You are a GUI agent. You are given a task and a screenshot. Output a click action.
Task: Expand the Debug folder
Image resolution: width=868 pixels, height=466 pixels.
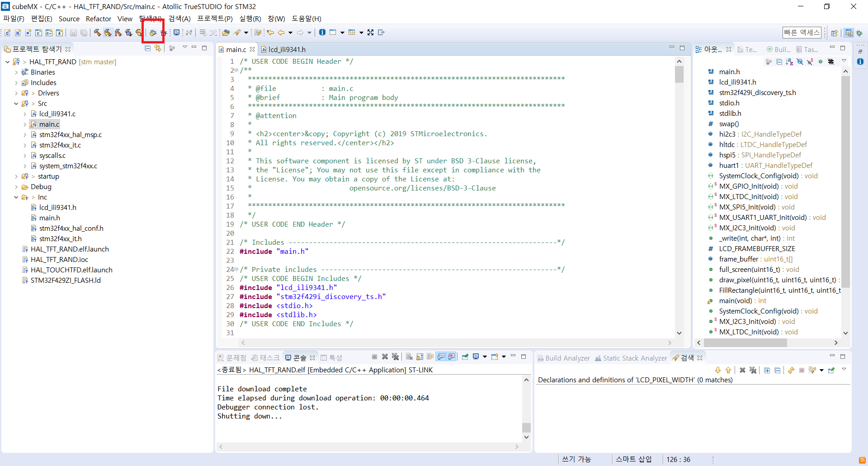coord(16,187)
